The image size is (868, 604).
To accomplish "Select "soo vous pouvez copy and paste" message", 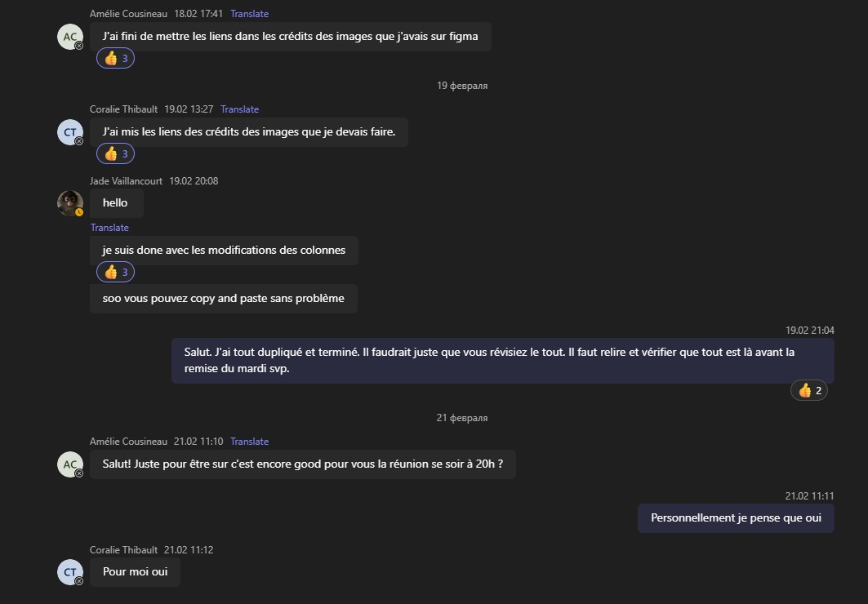I will pos(223,299).
